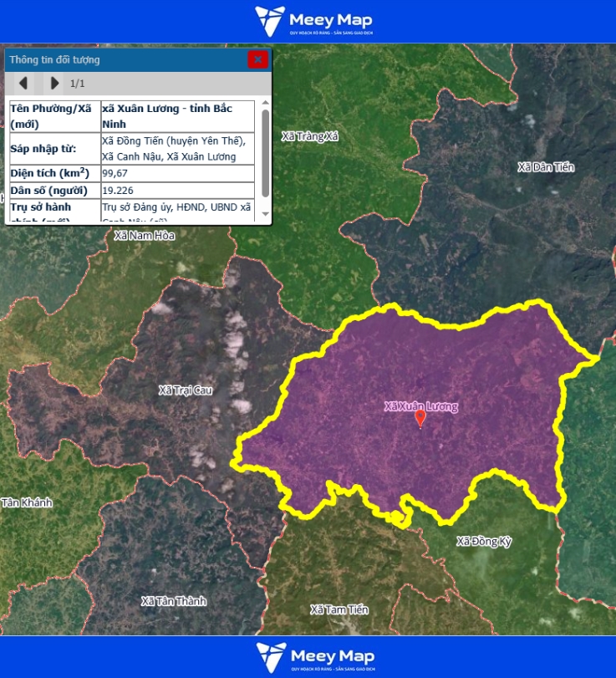Click the popup vertical scrollbar thumb

pyautogui.click(x=265, y=152)
